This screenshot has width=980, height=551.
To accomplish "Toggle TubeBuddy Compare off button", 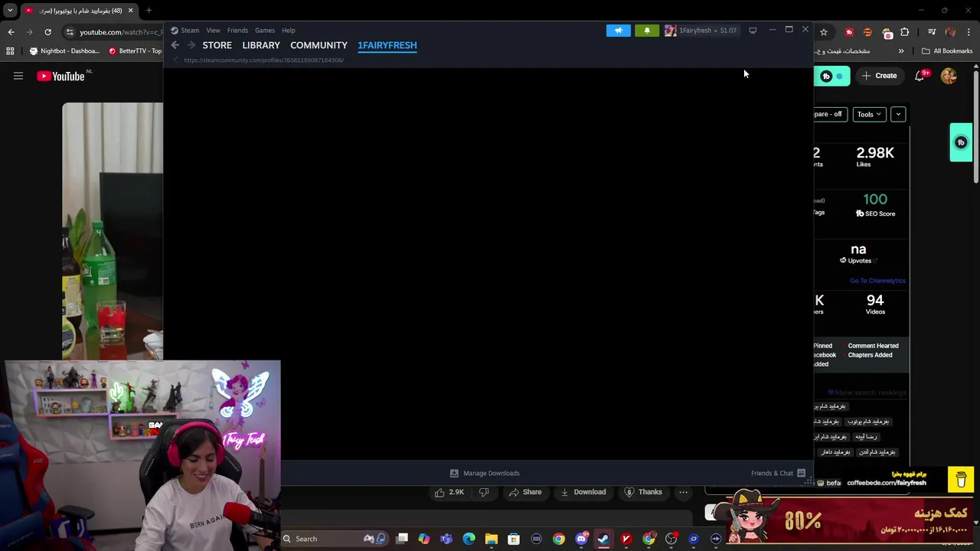I will click(830, 114).
